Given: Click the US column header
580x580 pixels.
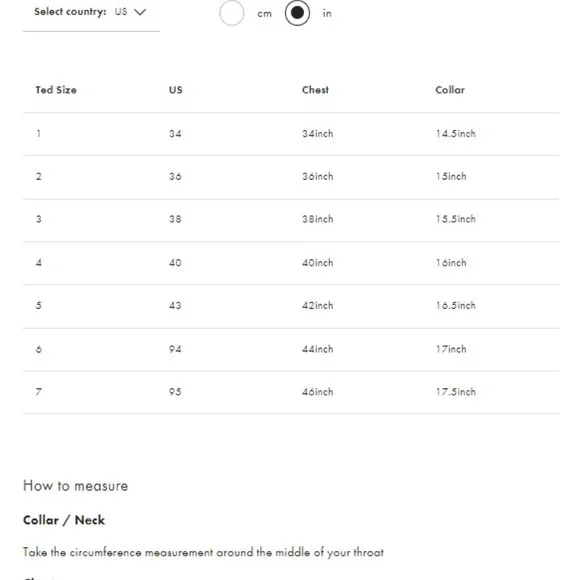Looking at the screenshot, I should tap(176, 90).
